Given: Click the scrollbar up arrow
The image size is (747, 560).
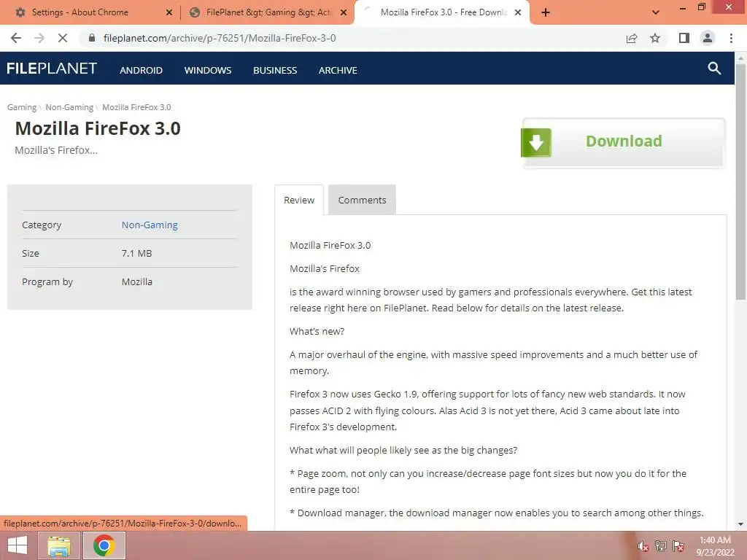Looking at the screenshot, I should tap(740, 58).
